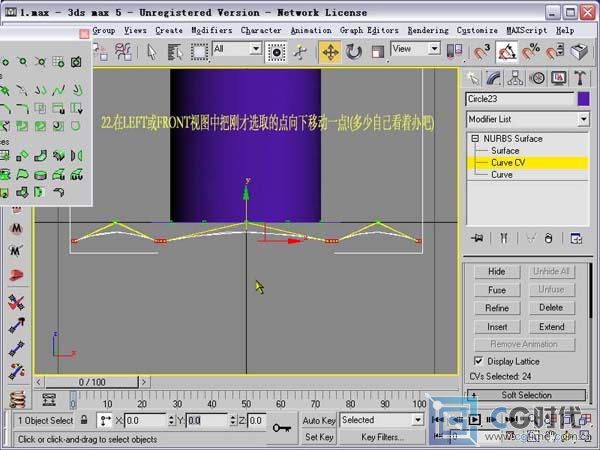Click the Fuse button
Viewport: 600px width, 450px height.
point(497,290)
